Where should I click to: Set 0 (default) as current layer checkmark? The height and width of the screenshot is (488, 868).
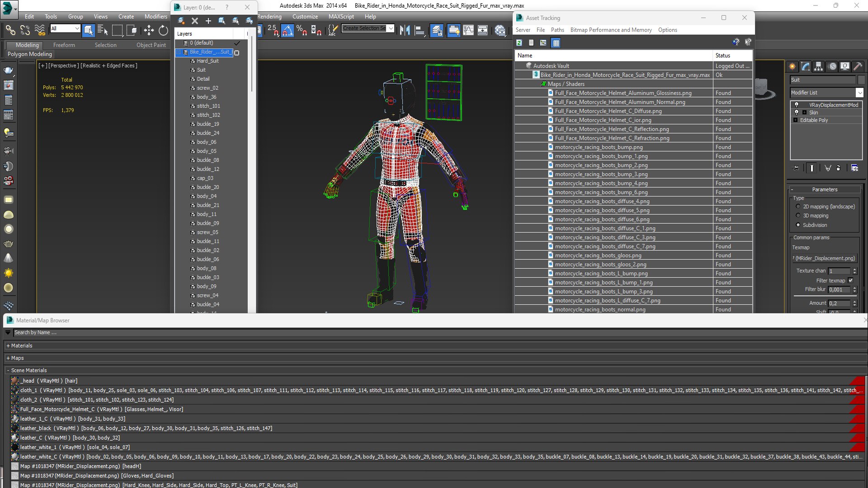(x=236, y=43)
